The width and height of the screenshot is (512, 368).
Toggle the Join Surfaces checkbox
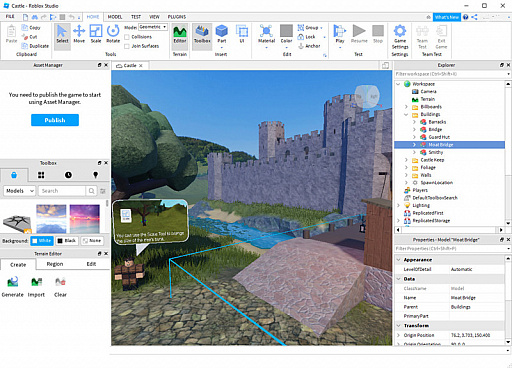[x=127, y=46]
